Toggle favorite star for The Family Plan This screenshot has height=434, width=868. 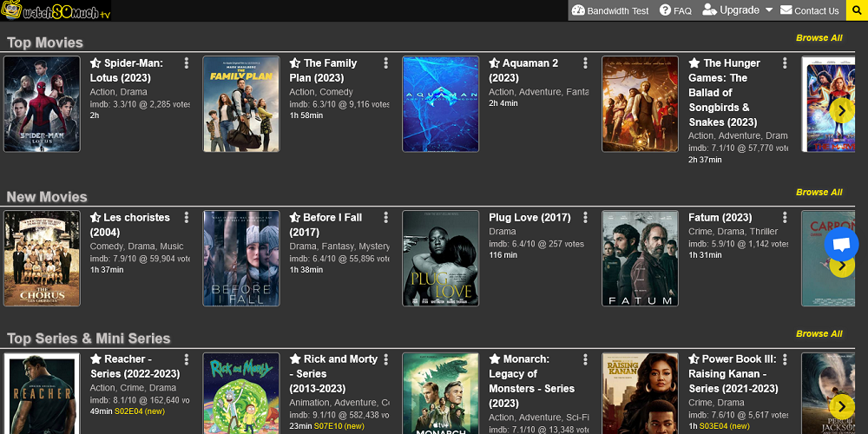tap(295, 63)
